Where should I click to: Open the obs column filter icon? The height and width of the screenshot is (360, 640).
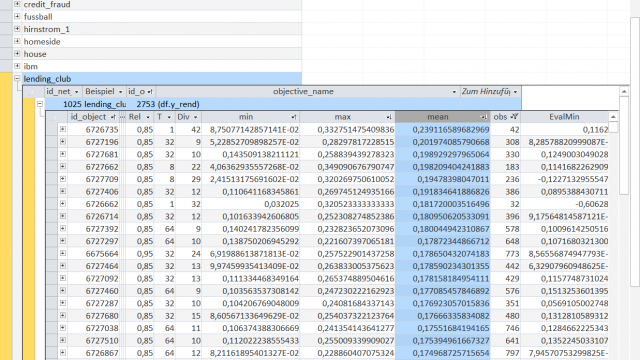(x=514, y=117)
